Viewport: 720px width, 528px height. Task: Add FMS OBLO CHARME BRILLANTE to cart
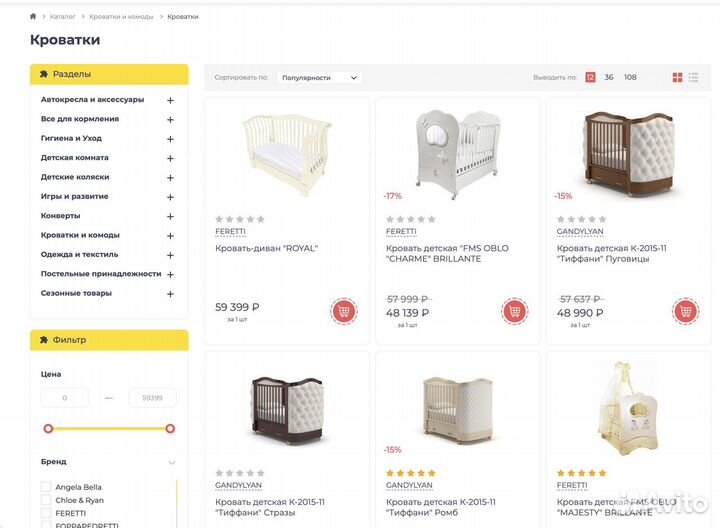click(514, 311)
